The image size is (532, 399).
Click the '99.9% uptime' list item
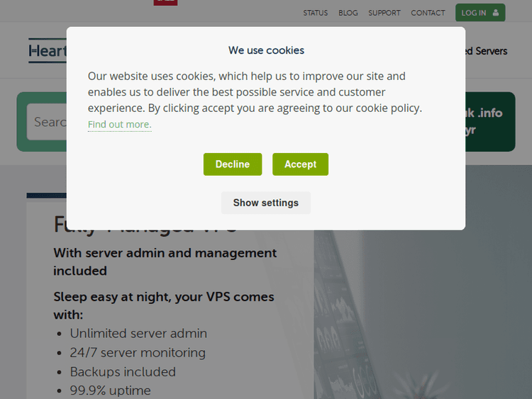(x=110, y=390)
